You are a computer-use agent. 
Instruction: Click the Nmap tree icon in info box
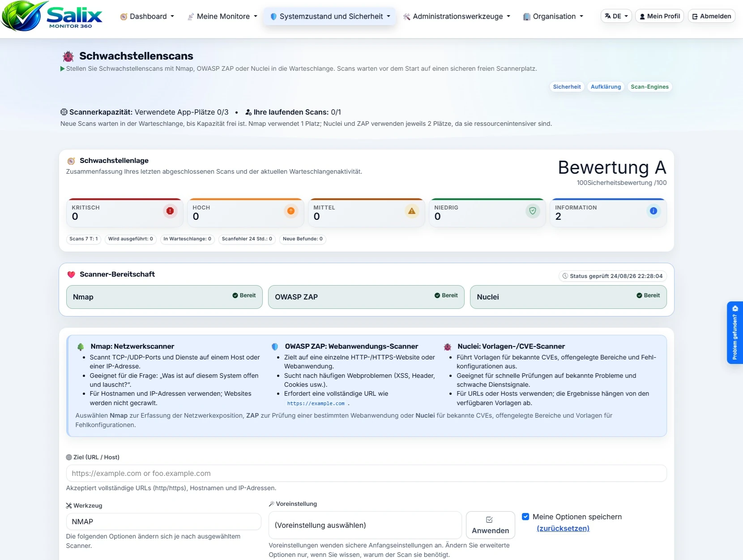pos(81,347)
